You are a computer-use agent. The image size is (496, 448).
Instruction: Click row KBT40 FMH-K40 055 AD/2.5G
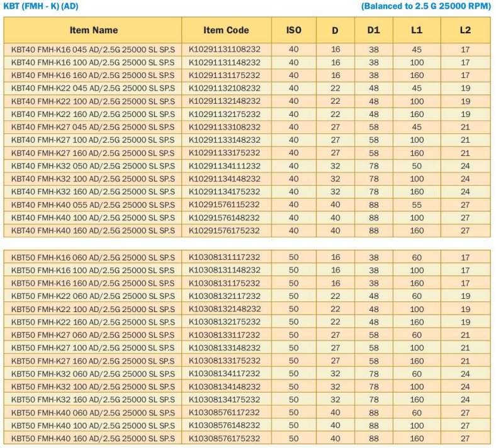(x=247, y=205)
